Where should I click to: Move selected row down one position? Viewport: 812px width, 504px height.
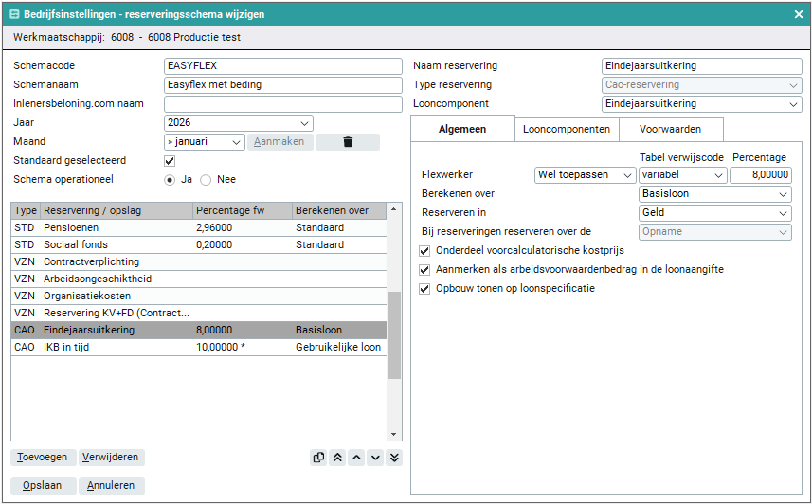coord(375,458)
